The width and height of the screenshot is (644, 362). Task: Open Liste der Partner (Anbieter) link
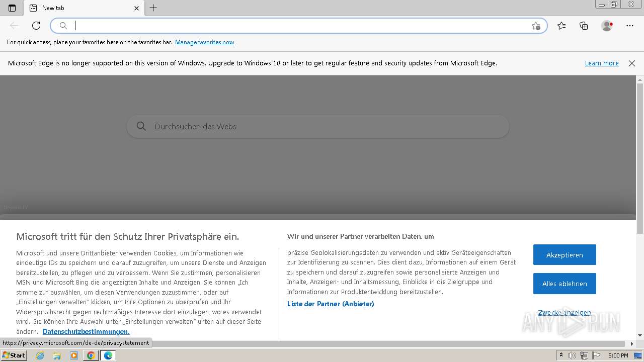pyautogui.click(x=331, y=304)
